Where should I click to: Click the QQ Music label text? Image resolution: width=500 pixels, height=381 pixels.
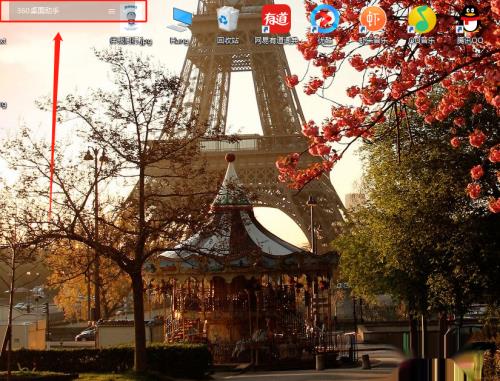tap(422, 41)
